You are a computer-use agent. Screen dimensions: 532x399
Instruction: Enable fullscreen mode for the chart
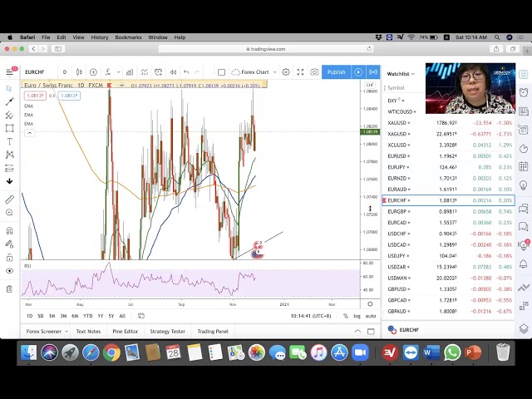pyautogui.click(x=300, y=72)
